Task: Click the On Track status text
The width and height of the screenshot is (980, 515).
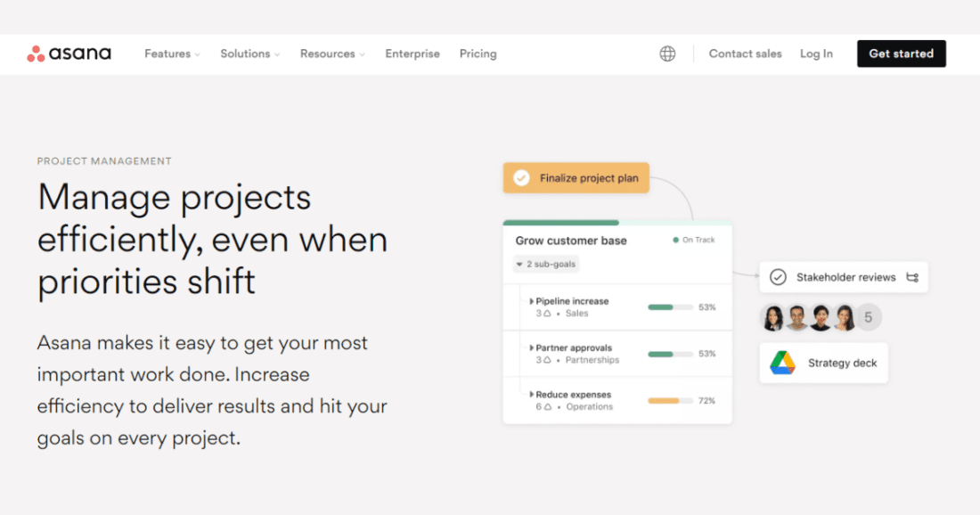Action: pyautogui.click(x=698, y=240)
